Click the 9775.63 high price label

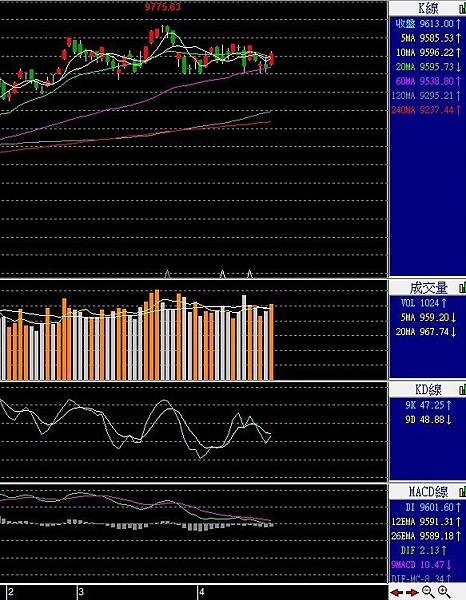163,7
